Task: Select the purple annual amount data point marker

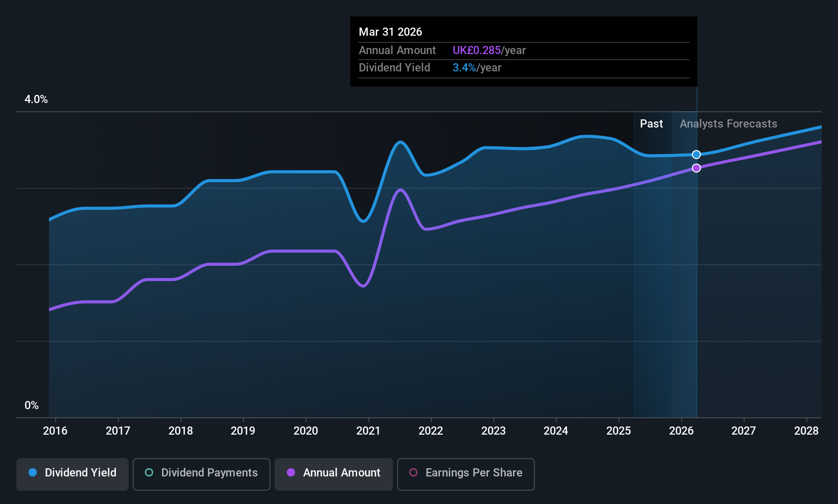Action: (696, 168)
